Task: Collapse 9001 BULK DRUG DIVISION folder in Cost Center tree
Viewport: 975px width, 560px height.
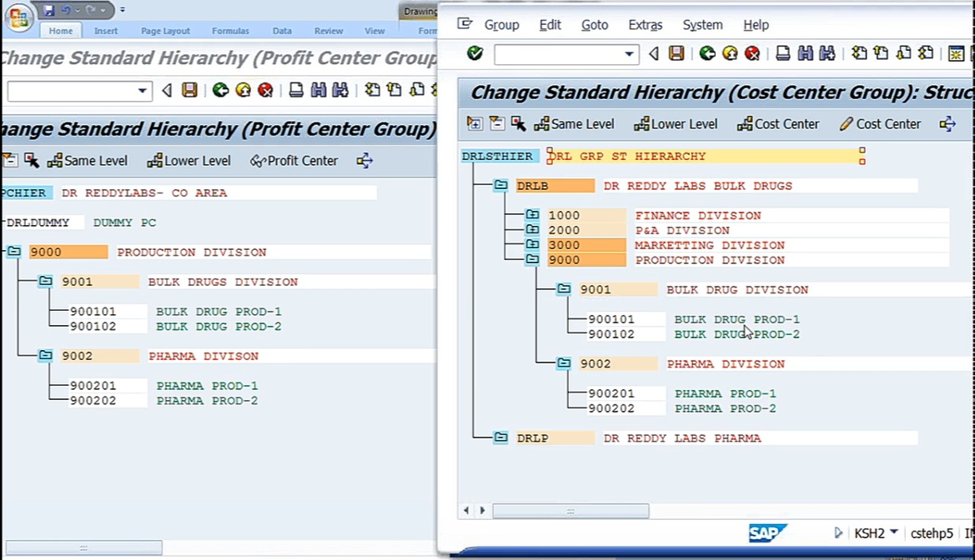Action: 564,289
